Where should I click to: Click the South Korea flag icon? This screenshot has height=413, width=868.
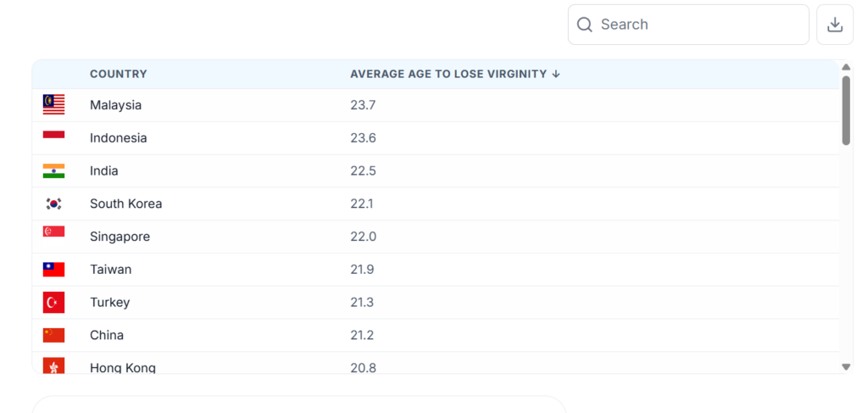tap(53, 204)
